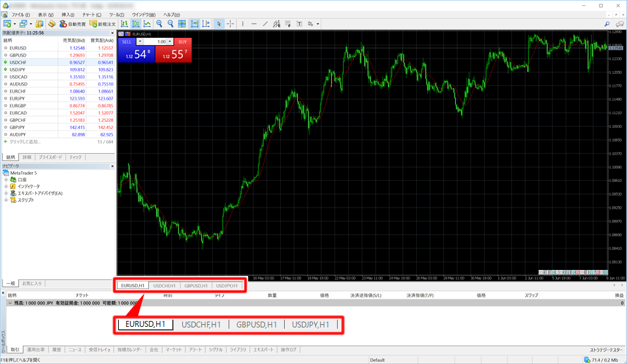Select the horizontal line drawing tool
627x364 pixels.
(254, 24)
